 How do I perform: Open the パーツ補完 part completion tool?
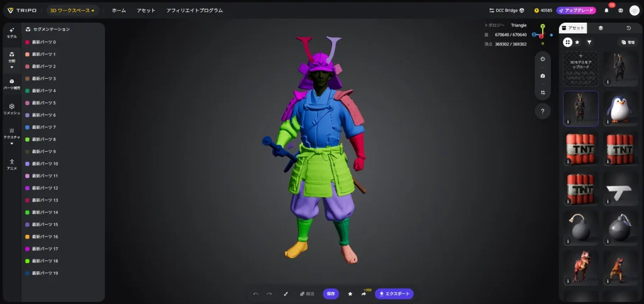(11, 84)
